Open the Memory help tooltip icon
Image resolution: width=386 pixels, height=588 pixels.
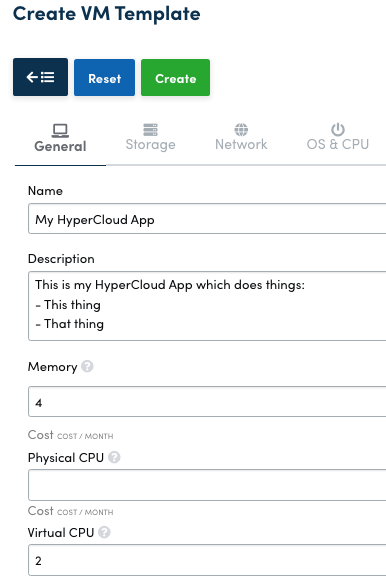pyautogui.click(x=87, y=366)
